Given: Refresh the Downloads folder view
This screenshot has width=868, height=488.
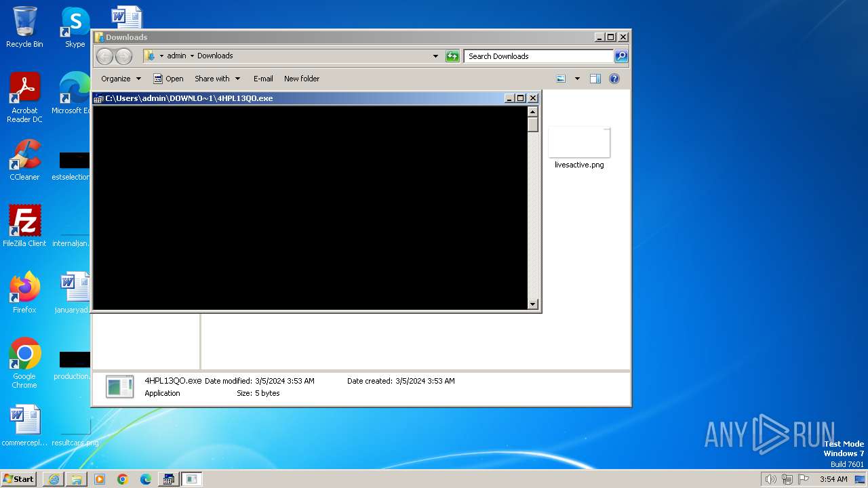Looking at the screenshot, I should [x=452, y=56].
